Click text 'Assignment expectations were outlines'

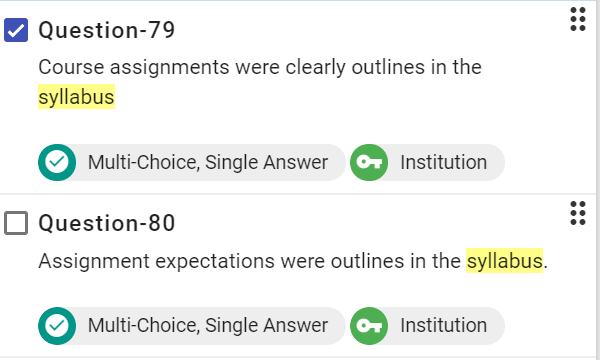tap(221, 261)
